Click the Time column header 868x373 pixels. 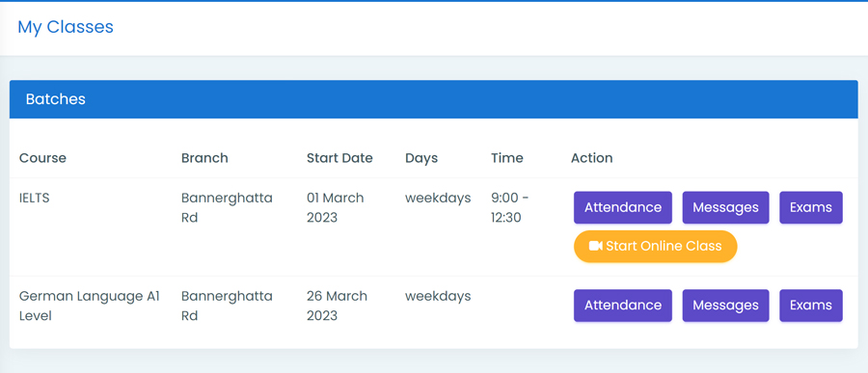(x=507, y=158)
